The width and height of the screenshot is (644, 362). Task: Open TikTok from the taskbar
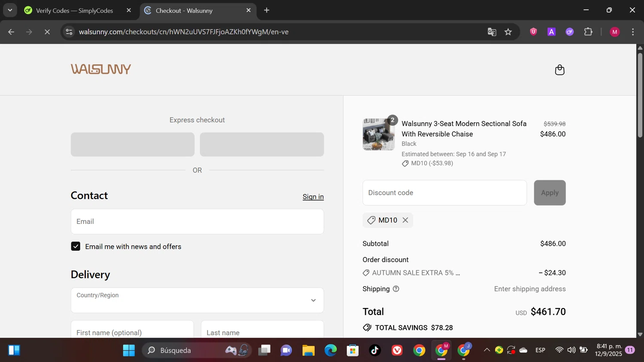click(x=375, y=350)
